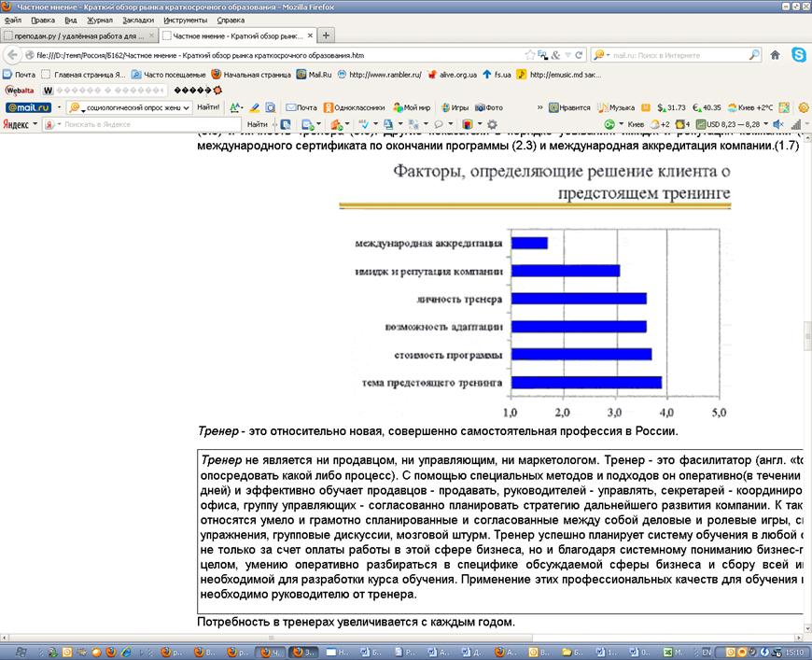Image resolution: width=812 pixels, height=660 pixels.
Task: Open the Webalta logo in toolbar
Action: tap(20, 91)
